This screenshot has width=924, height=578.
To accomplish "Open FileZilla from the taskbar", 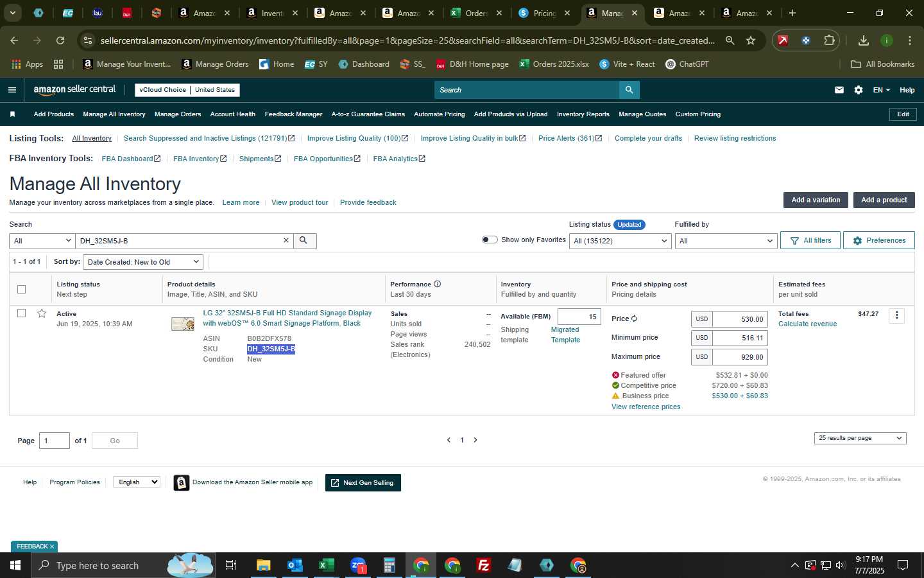I will (x=484, y=565).
